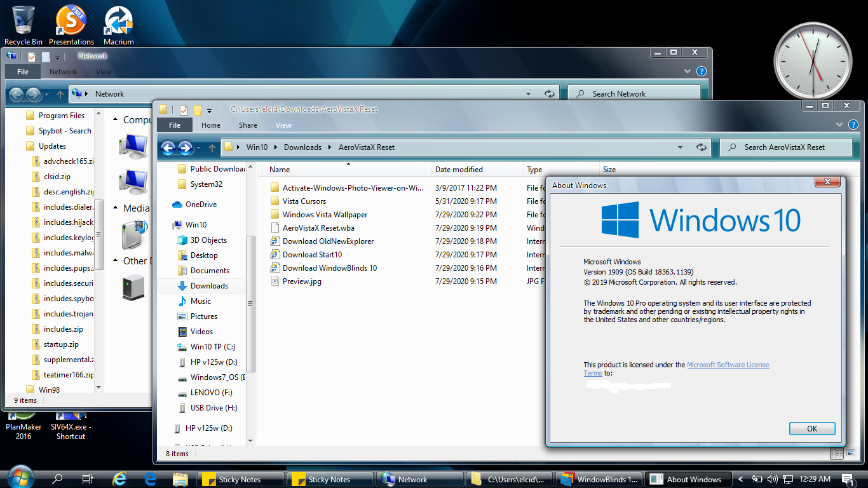
Task: Click Win10 breadcrumb in address bar
Action: (x=257, y=147)
